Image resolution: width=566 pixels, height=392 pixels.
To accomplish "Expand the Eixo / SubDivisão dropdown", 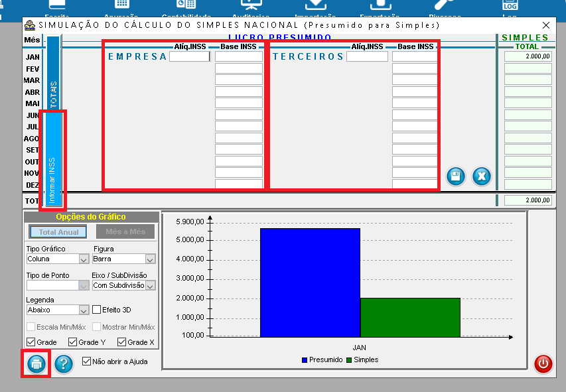I will [x=124, y=285].
